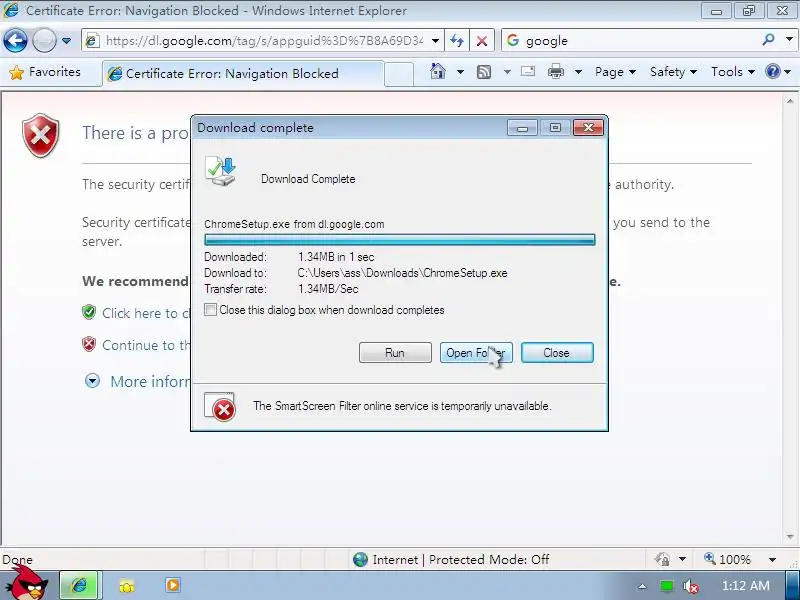Expand the status bar security dropdown
The image size is (800, 600).
click(x=683, y=560)
